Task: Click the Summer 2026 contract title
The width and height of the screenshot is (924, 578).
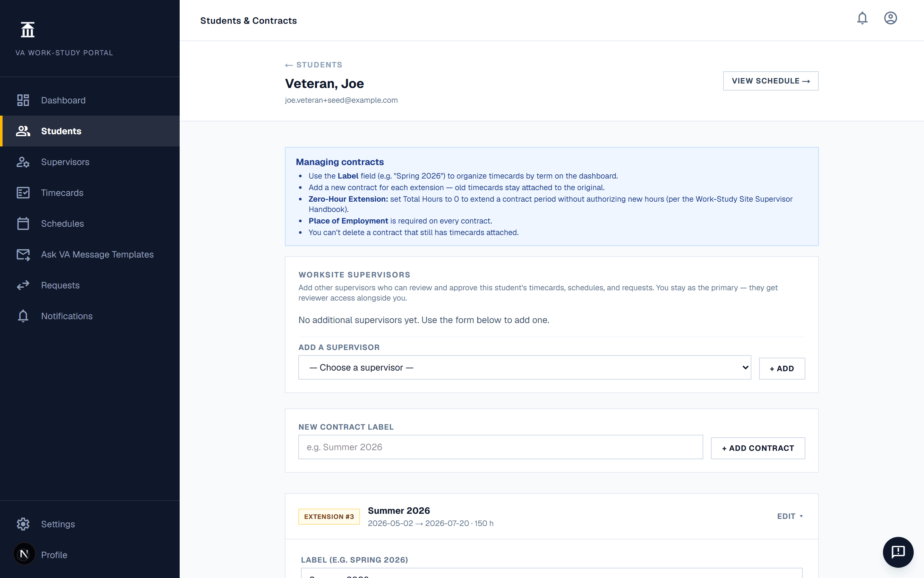Action: click(398, 511)
